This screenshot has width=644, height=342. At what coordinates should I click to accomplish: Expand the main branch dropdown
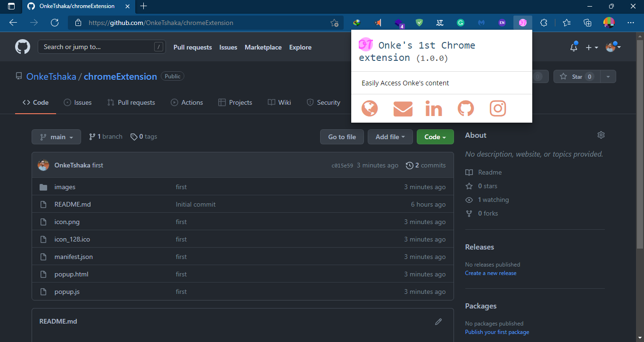pos(56,137)
